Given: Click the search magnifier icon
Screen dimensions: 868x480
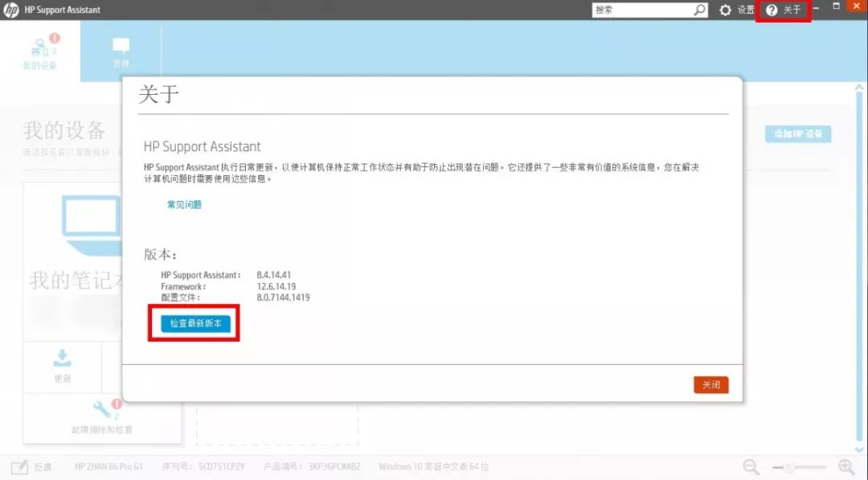Looking at the screenshot, I should pos(700,10).
